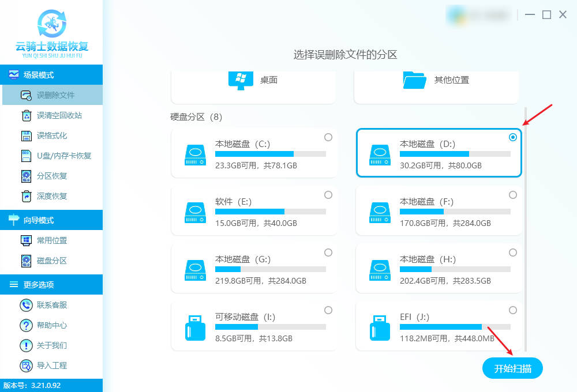577x392 pixels.
Task: Expand the 向导模式 section header
Action: tap(51, 220)
